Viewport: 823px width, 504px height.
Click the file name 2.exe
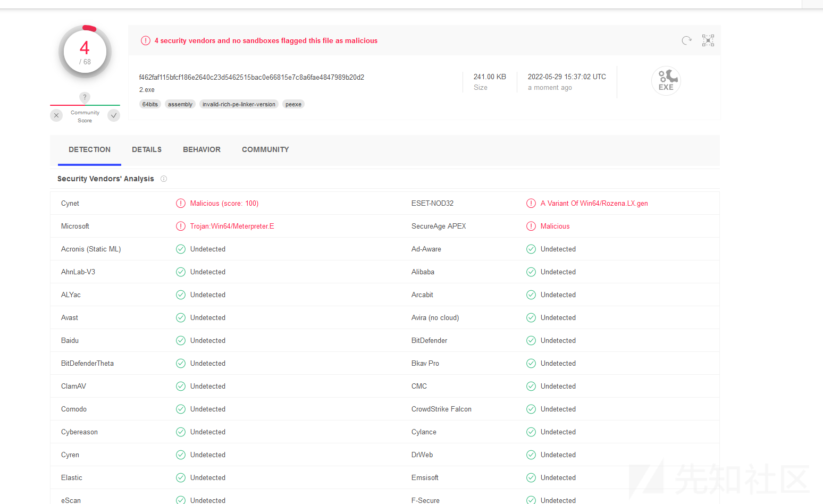pos(147,90)
